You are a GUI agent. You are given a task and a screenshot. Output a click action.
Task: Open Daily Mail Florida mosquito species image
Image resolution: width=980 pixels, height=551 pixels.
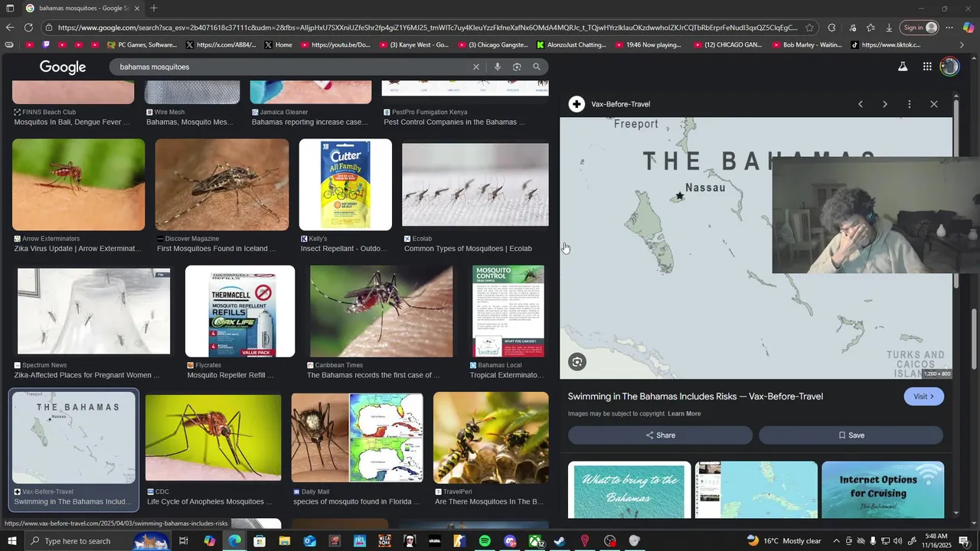pyautogui.click(x=357, y=438)
